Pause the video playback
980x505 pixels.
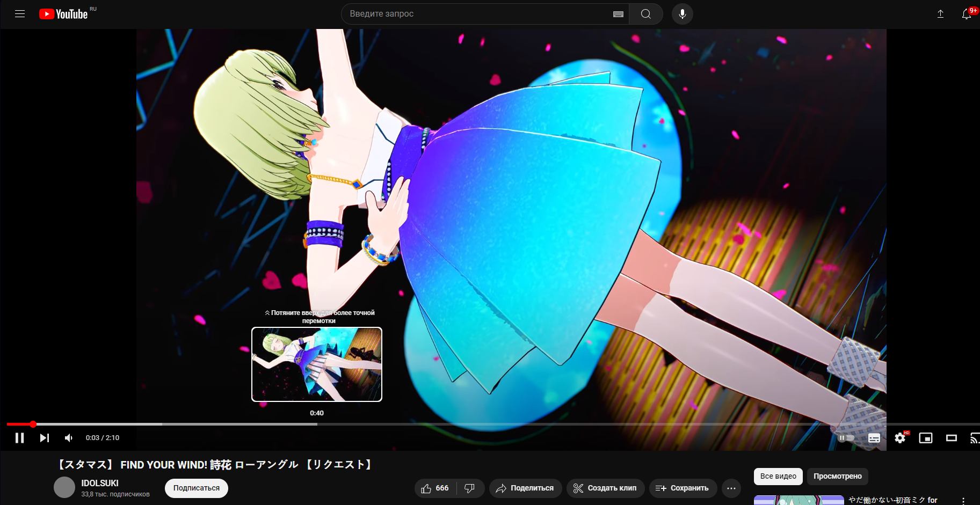(20, 438)
